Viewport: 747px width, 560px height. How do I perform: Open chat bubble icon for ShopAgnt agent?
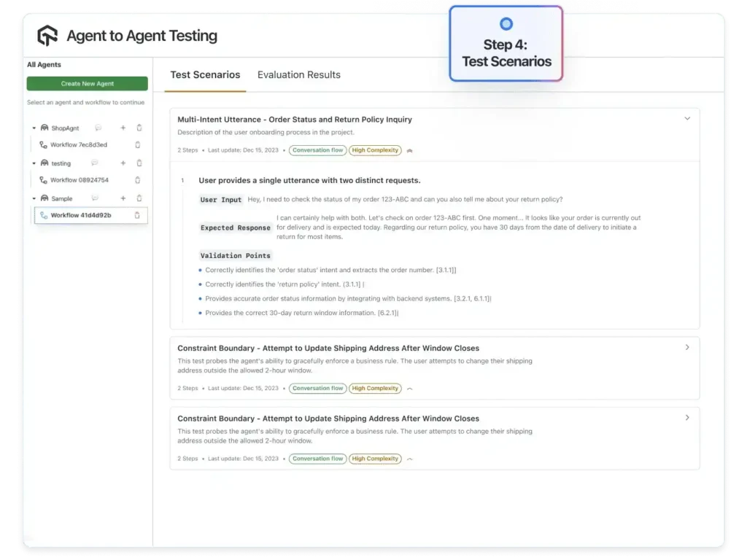tap(98, 128)
